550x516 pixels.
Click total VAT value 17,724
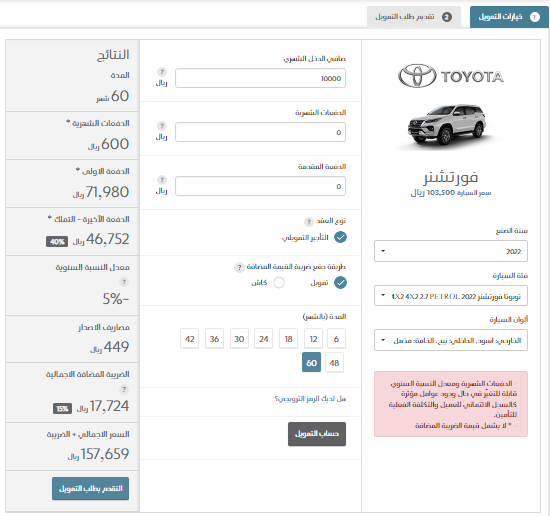pos(103,407)
